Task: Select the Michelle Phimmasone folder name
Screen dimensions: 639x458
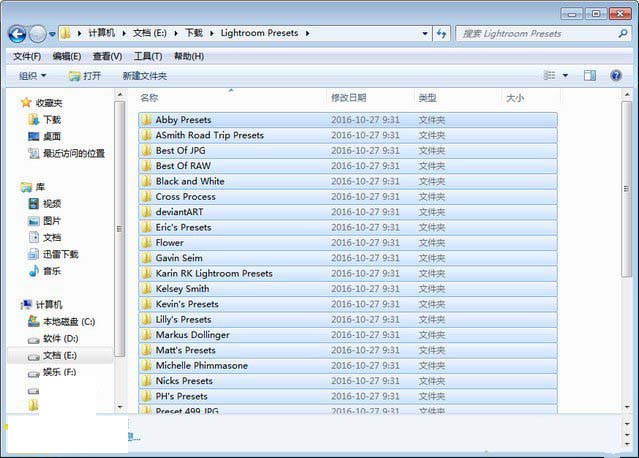Action: (202, 366)
